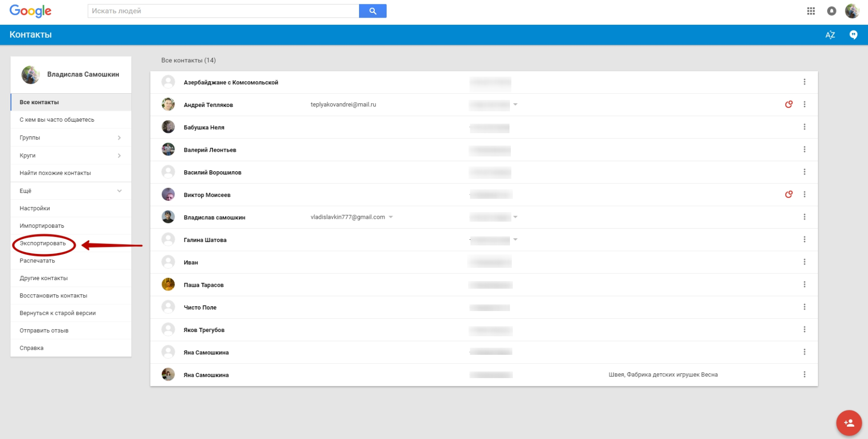Open Google notifications bell
868x439 pixels.
(831, 11)
